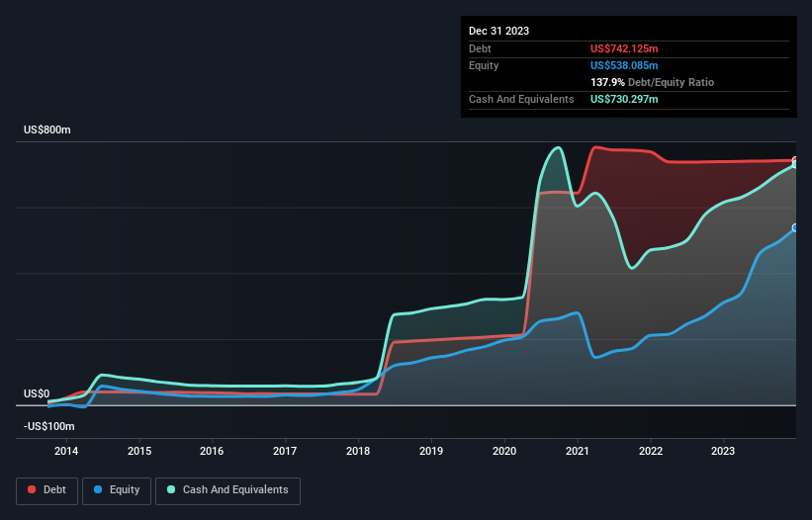
Task: Click the 2021 x-axis label
Action: (x=577, y=451)
